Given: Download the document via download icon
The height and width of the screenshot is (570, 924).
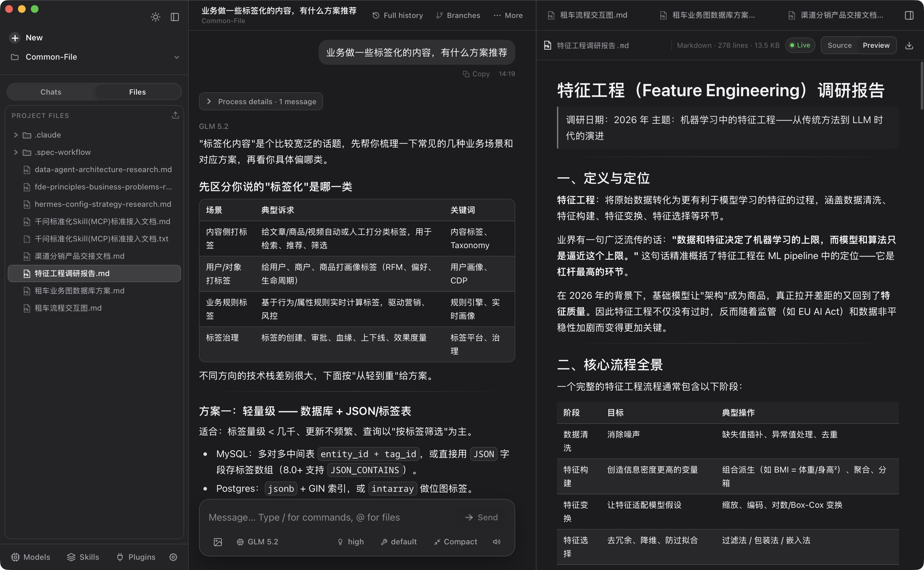Looking at the screenshot, I should [909, 45].
